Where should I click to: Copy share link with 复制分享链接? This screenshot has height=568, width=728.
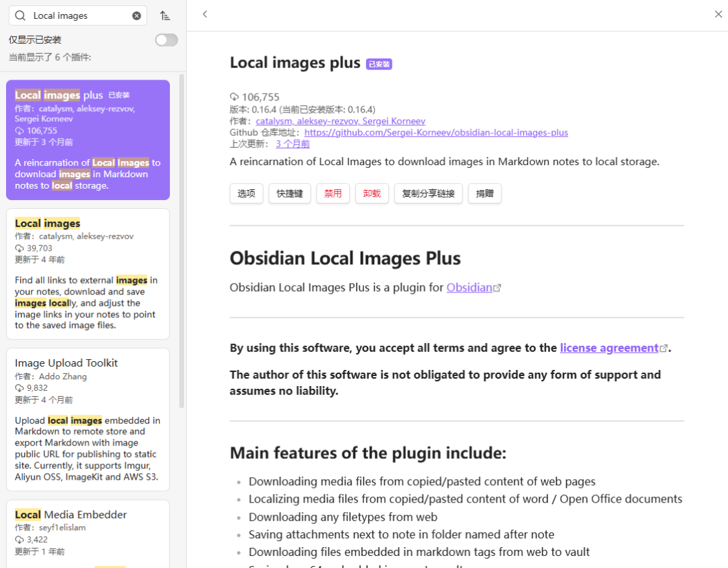click(x=428, y=193)
